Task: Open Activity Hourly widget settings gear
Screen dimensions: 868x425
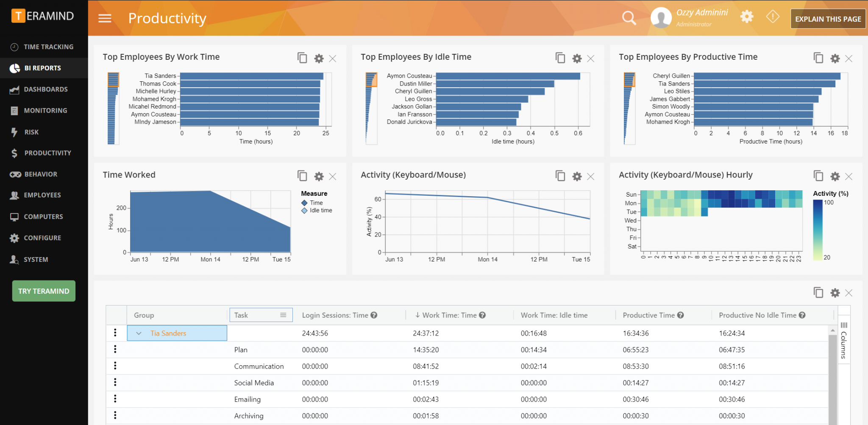Action: (835, 176)
